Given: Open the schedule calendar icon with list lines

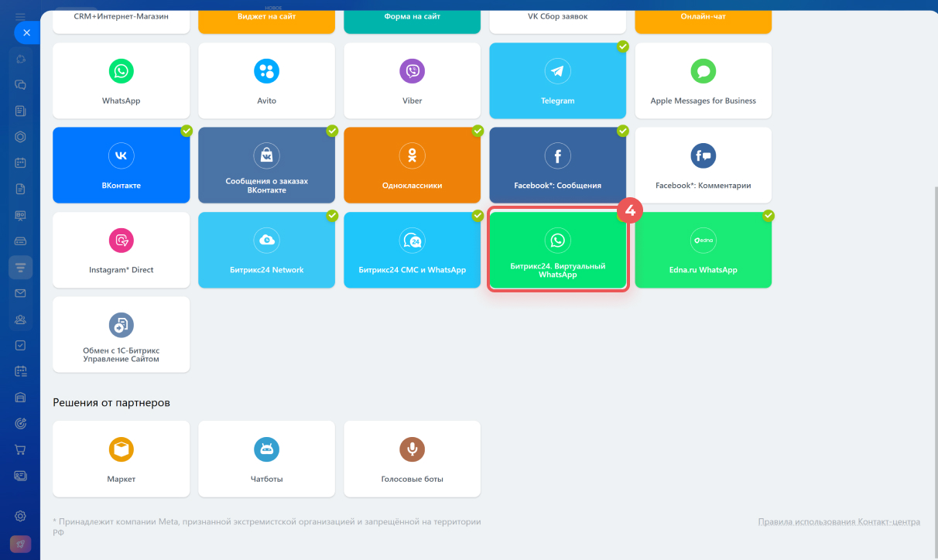Looking at the screenshot, I should point(21,371).
